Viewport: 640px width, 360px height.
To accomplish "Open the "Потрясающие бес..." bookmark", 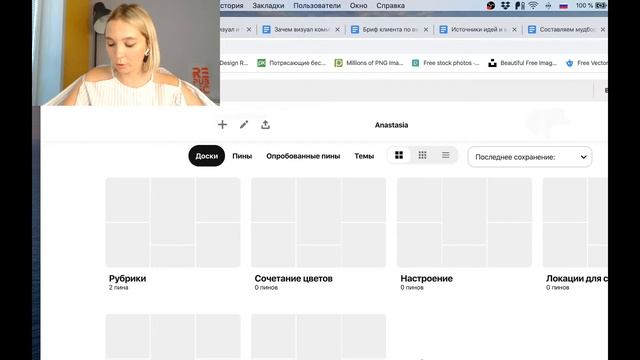I will point(291,63).
